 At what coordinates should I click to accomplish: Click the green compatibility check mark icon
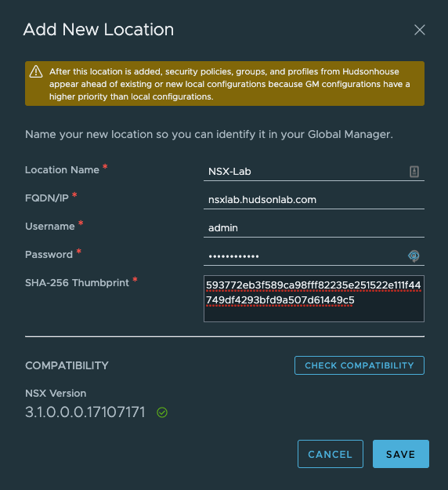162,412
